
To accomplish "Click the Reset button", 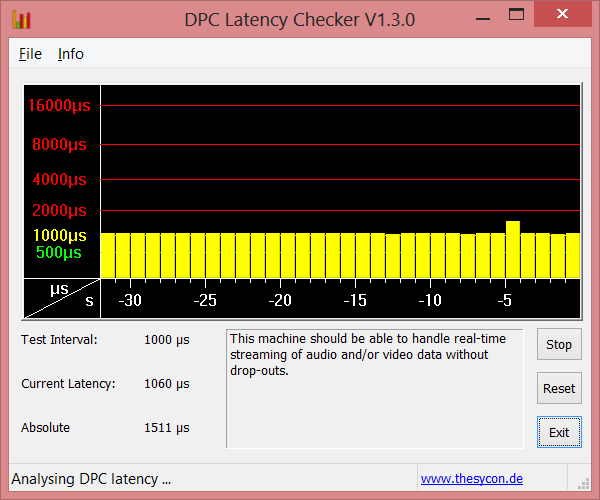I will pyautogui.click(x=559, y=388).
